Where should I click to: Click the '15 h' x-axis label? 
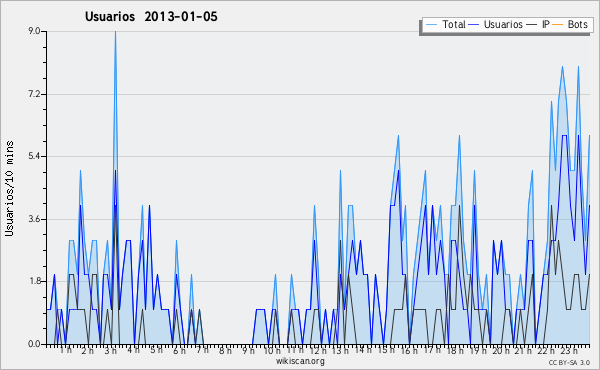tap(386, 350)
